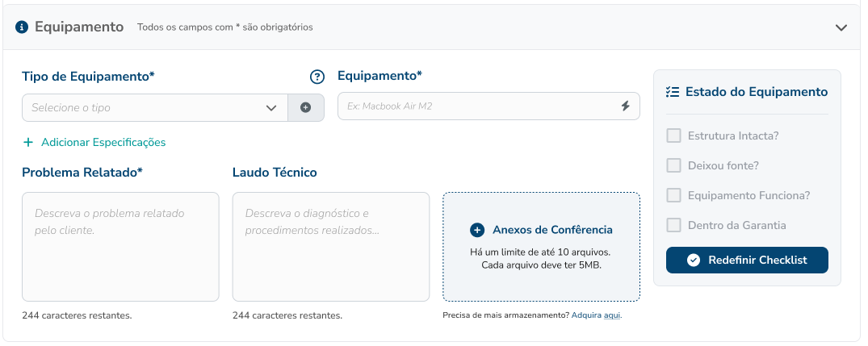Click the Laudo Técnico text area

tap(330, 247)
